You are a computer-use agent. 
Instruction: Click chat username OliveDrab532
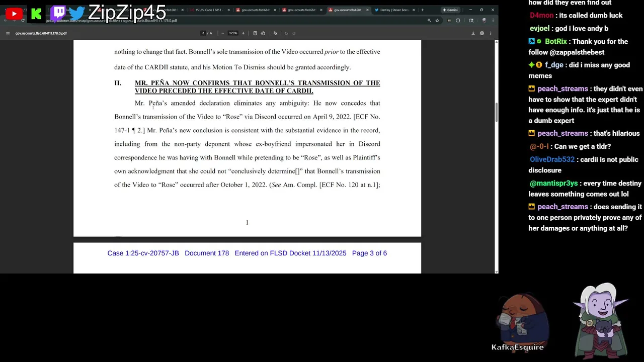click(x=552, y=159)
